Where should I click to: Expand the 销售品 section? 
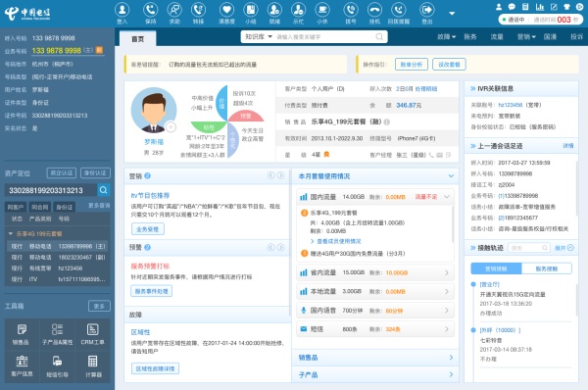(451, 358)
